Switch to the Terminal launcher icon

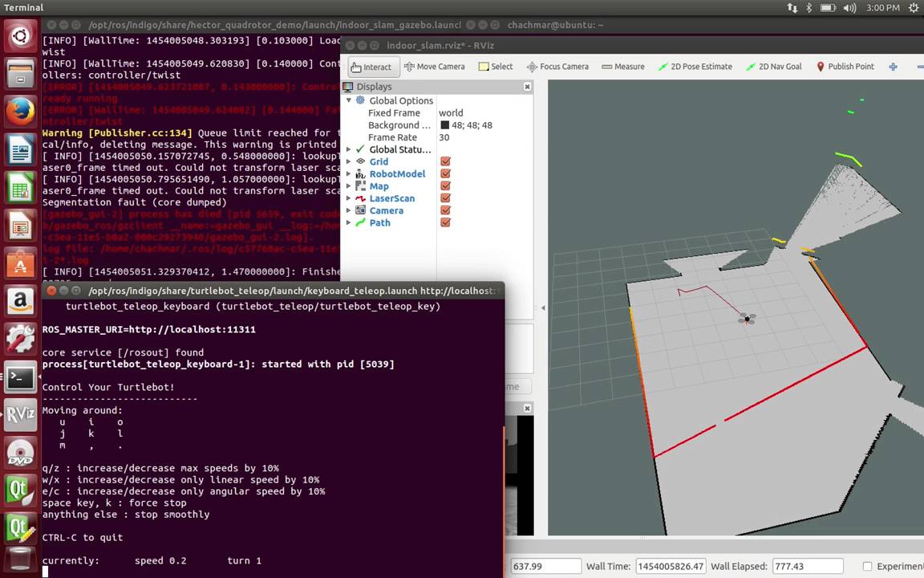(x=21, y=377)
